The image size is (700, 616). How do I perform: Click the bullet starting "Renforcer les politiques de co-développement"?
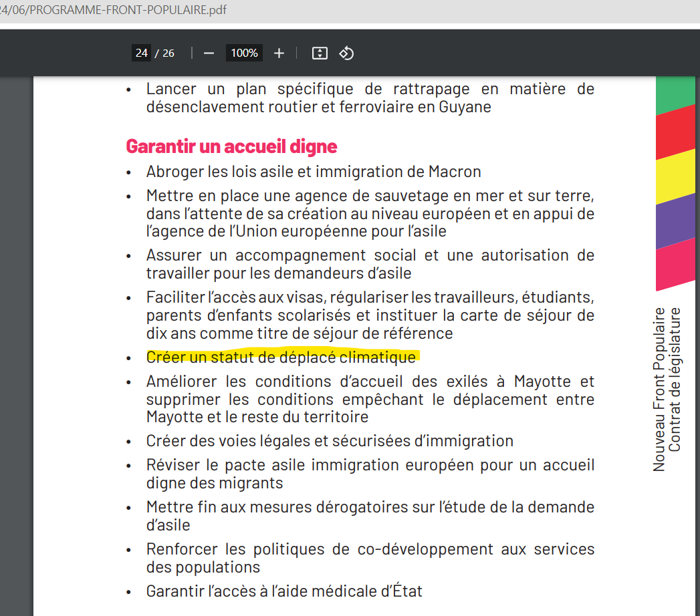pos(370,558)
